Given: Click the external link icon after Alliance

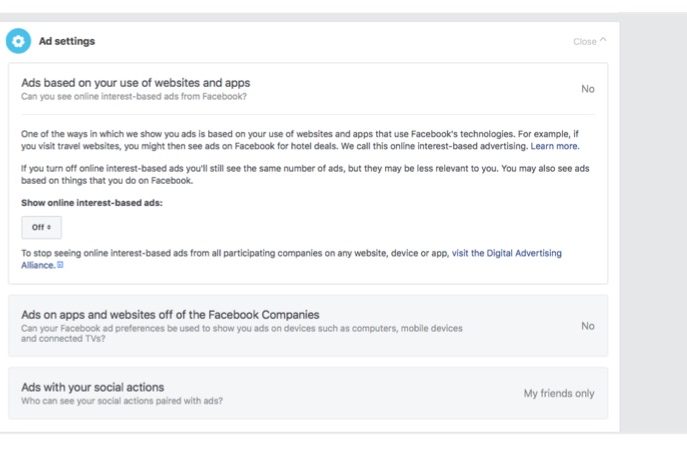Looking at the screenshot, I should (61, 266).
